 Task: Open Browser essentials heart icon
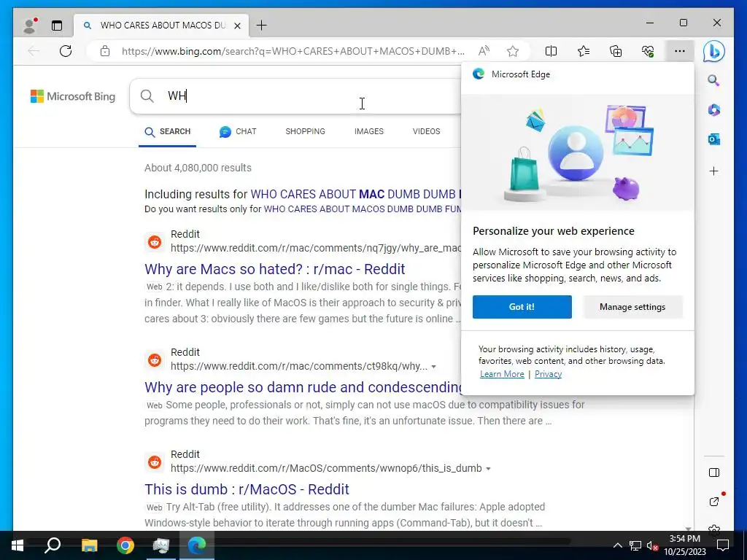pos(648,51)
